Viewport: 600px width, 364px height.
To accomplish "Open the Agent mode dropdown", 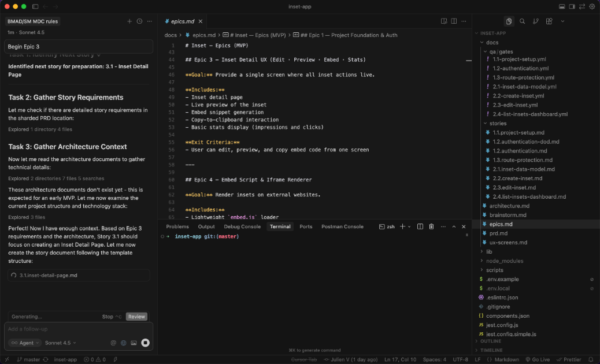I will tap(25, 343).
